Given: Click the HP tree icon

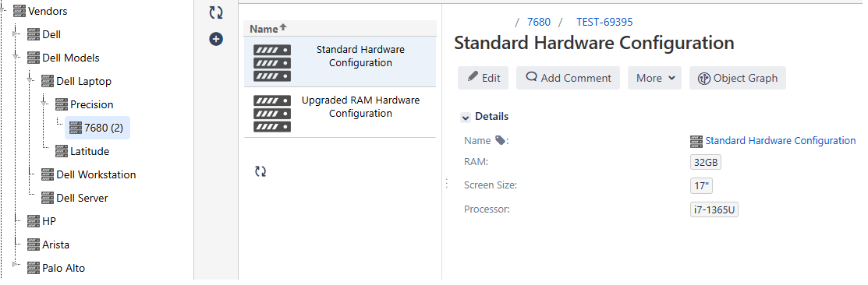Looking at the screenshot, I should (34, 221).
